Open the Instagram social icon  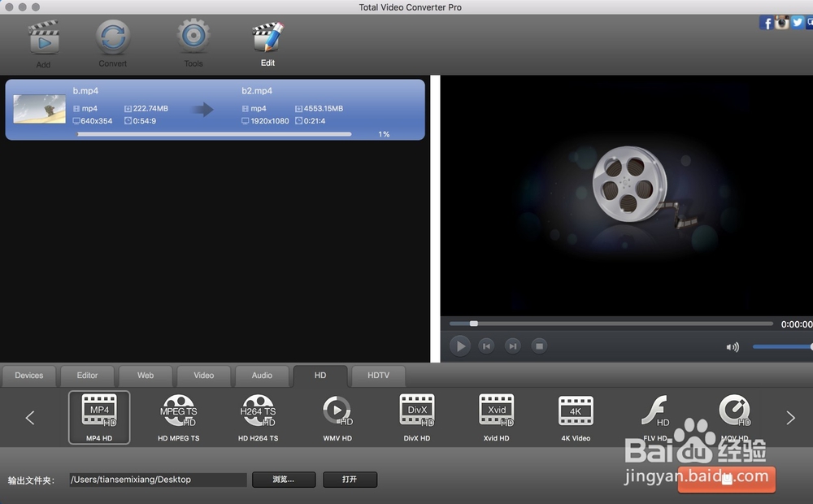coord(782,22)
